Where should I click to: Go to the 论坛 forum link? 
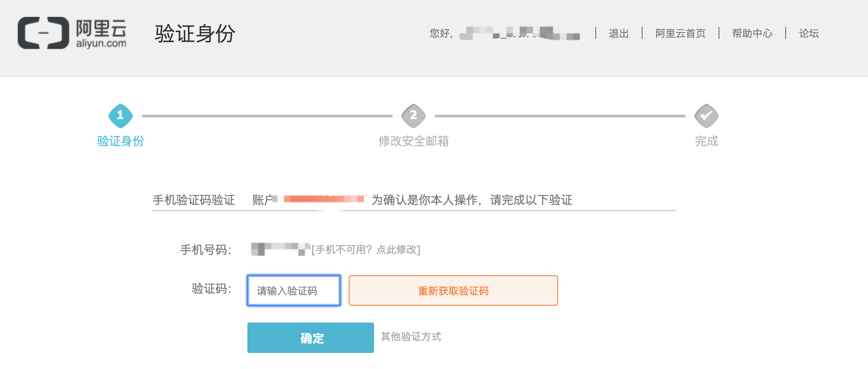click(808, 33)
